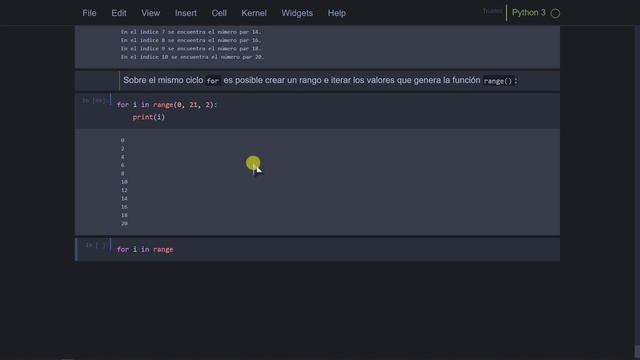Open the File menu

coord(89,13)
